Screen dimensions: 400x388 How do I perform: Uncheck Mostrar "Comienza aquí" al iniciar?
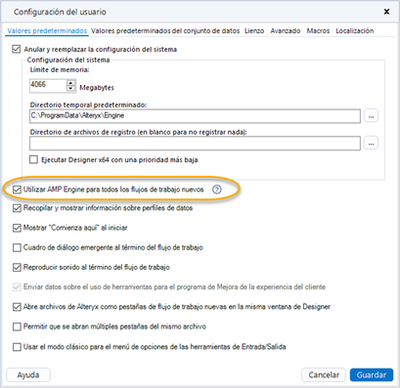coord(17,228)
